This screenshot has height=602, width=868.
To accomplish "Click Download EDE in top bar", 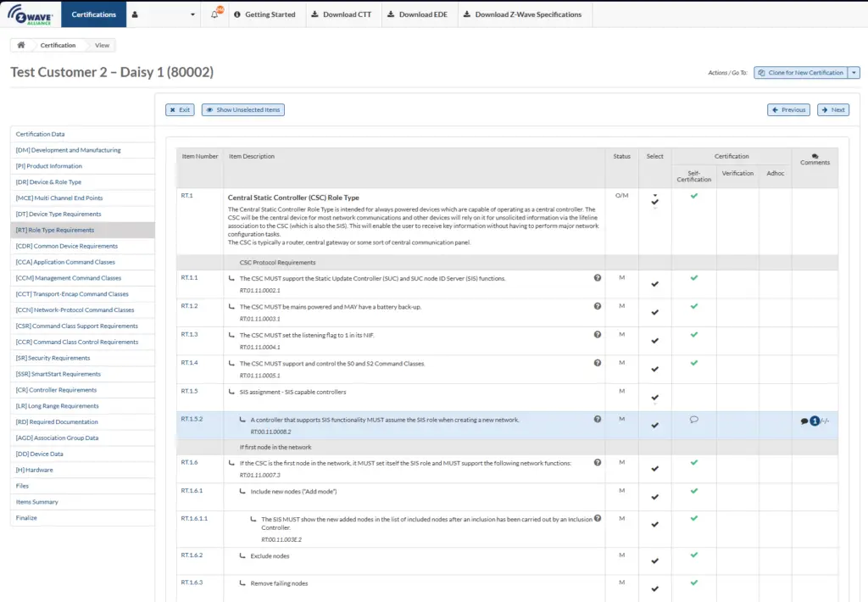I will 417,14.
